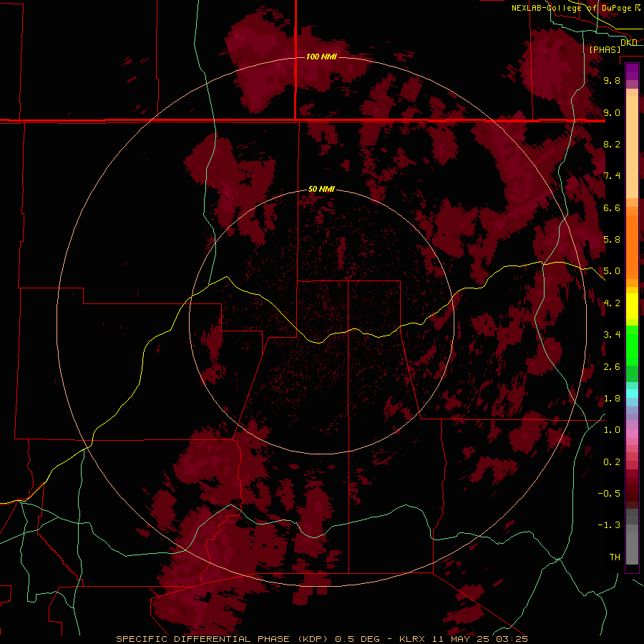
Task: Pick the yellow segment of color bar
Action: click(x=632, y=306)
